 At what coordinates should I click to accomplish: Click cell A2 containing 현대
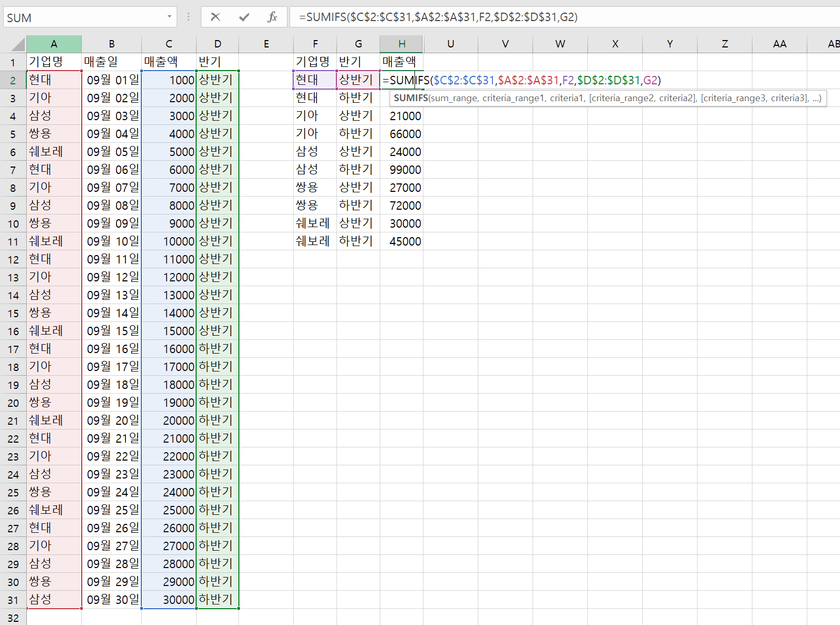[x=54, y=80]
